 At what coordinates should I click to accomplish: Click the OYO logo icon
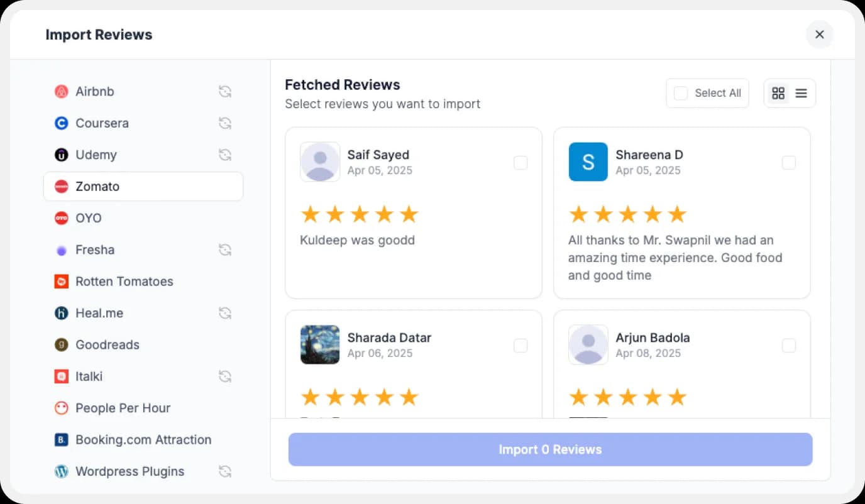pos(61,217)
